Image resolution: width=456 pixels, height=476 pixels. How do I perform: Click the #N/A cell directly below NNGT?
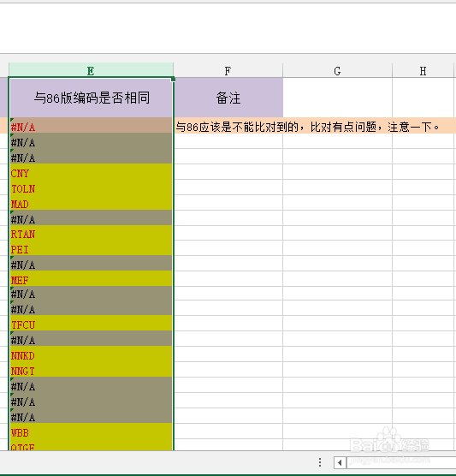[91, 385]
